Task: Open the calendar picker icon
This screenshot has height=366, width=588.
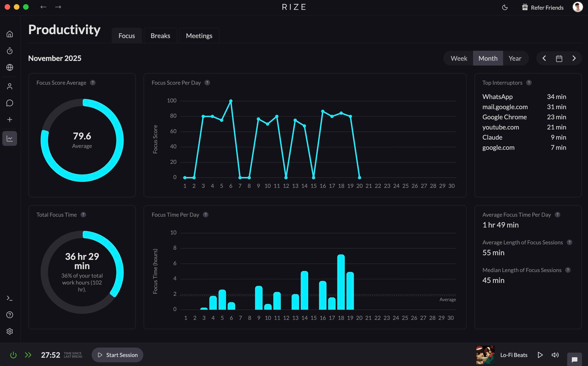Action: [x=559, y=58]
